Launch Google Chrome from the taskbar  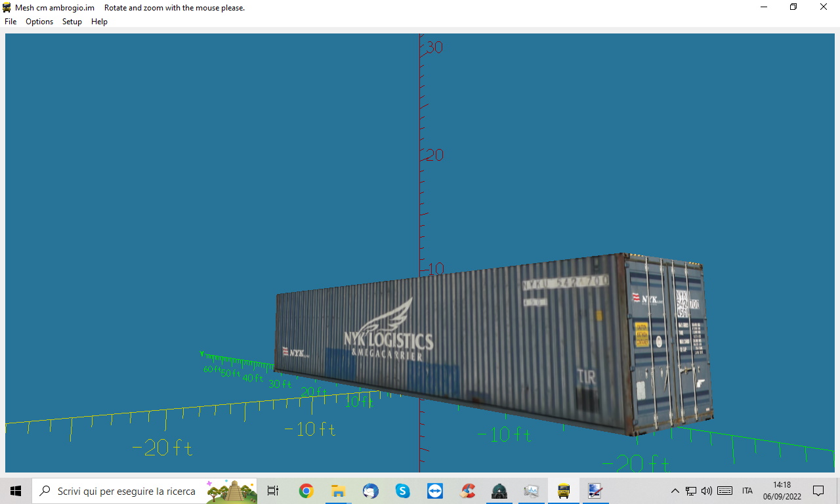(306, 491)
